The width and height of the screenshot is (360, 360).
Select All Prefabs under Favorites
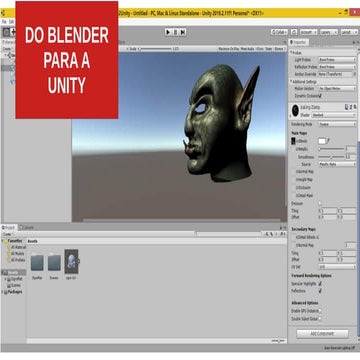(x=16, y=260)
